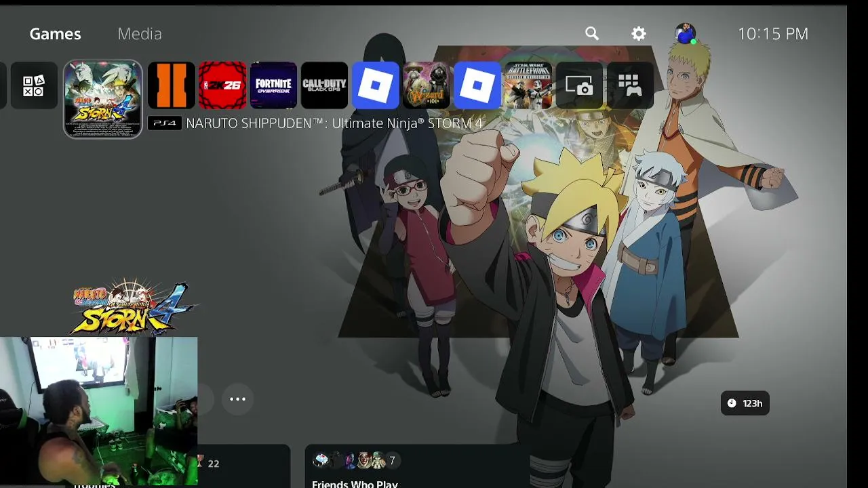Image resolution: width=868 pixels, height=488 pixels.
Task: Open the three-dot options button
Action: click(x=237, y=399)
